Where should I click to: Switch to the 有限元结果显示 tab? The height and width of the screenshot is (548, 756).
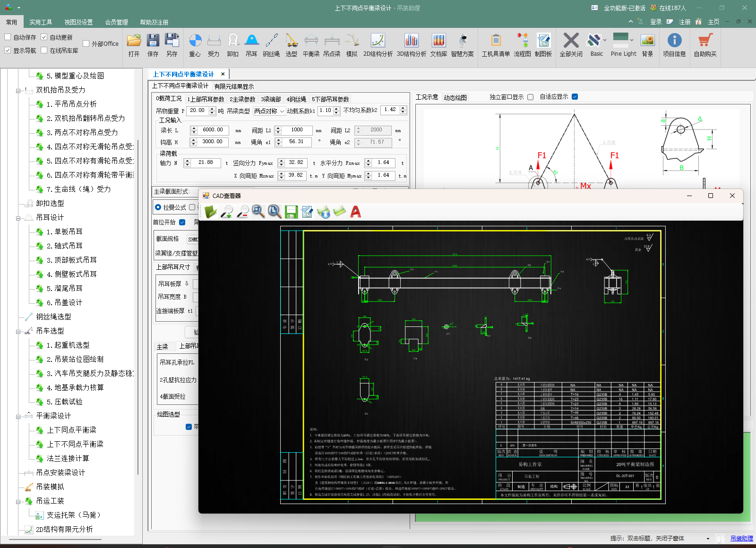point(234,86)
